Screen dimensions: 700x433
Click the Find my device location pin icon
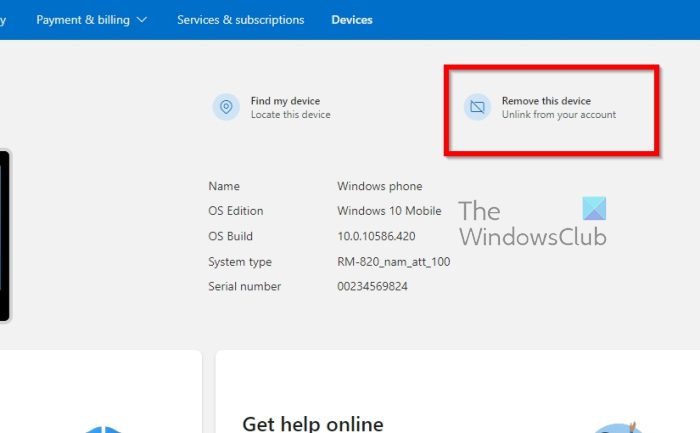click(226, 107)
